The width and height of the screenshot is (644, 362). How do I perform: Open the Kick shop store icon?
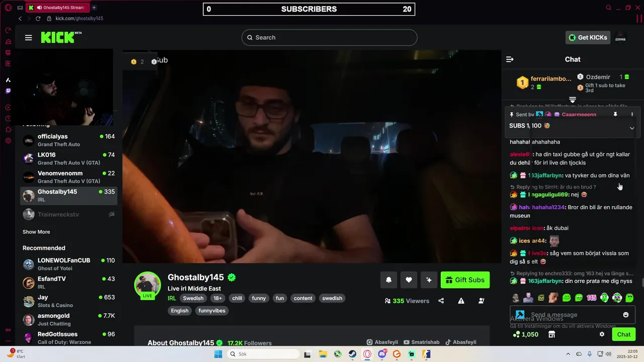coord(551,334)
